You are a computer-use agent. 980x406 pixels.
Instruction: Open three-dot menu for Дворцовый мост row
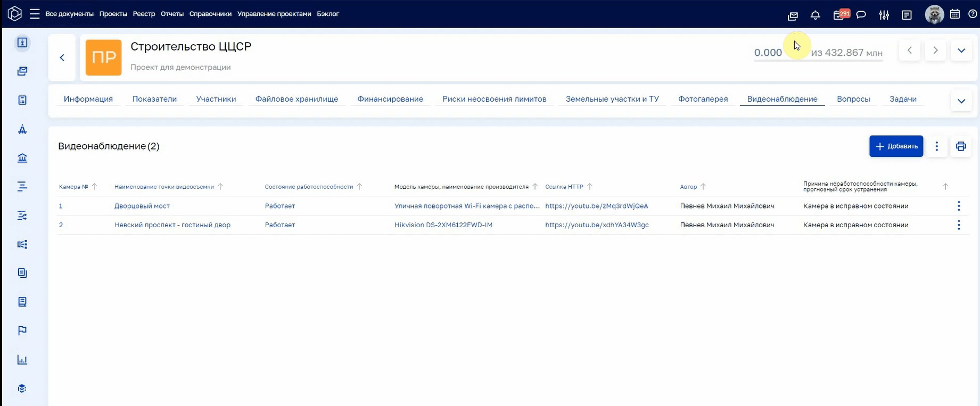click(x=959, y=206)
